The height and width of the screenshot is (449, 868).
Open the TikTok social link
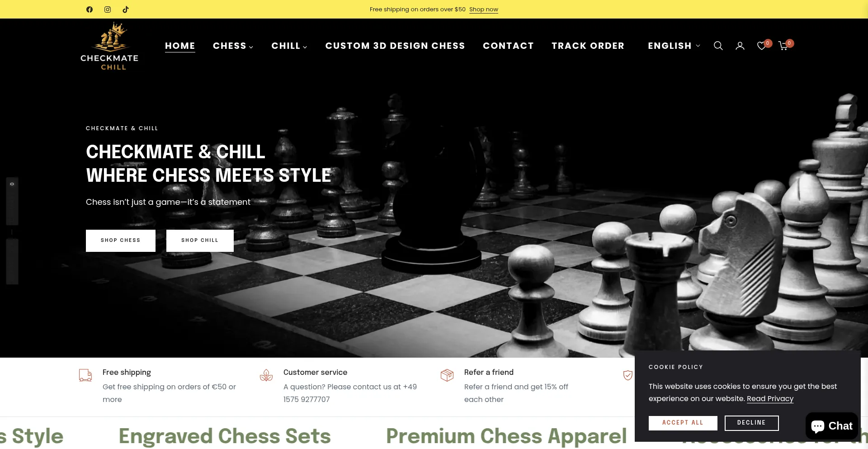[x=126, y=9]
